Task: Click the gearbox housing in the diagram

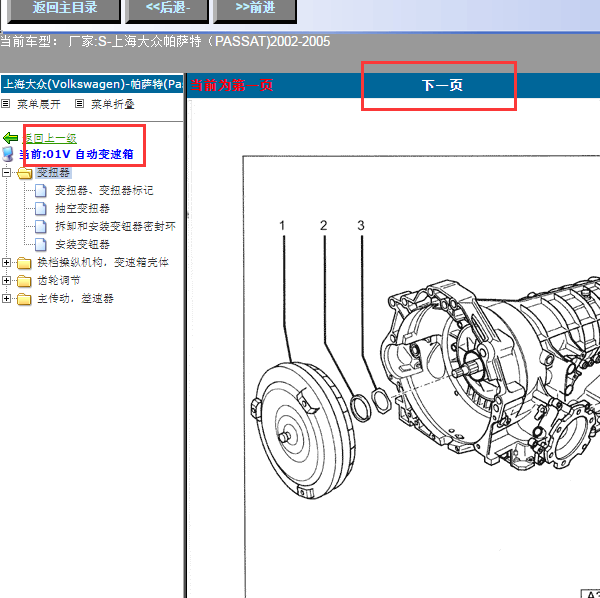Action: coord(492,371)
